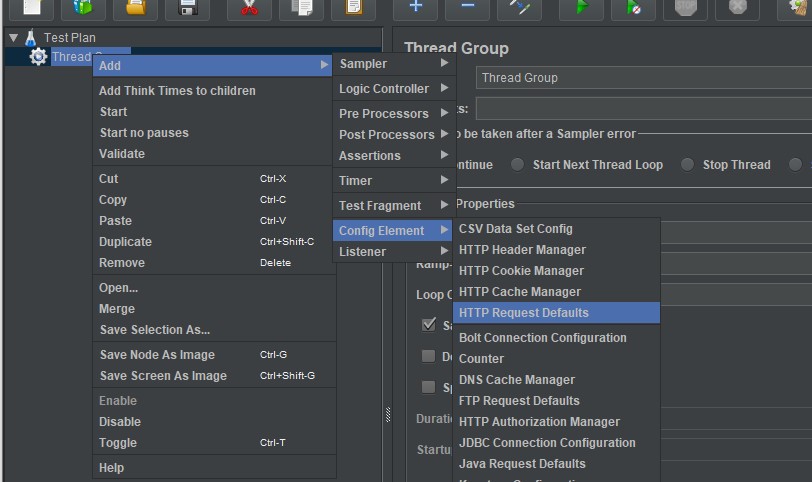Select the Stop Thread radio button

click(x=687, y=165)
